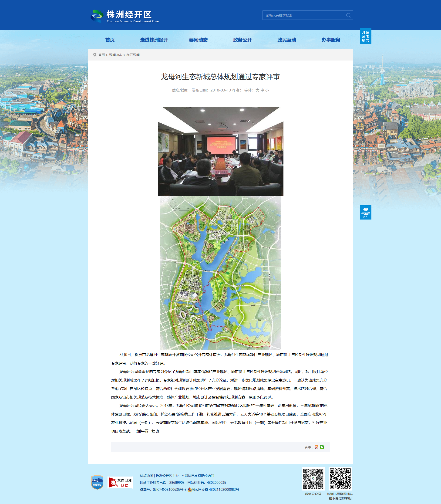
Task: Enable the 开启适老模式 elderly mode button
Action: tap(366, 36)
